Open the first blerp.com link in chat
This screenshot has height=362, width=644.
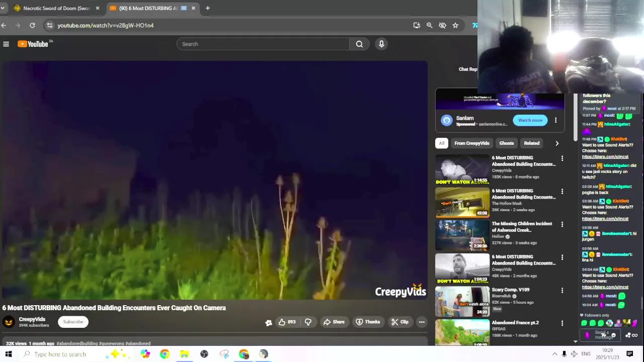click(x=605, y=157)
